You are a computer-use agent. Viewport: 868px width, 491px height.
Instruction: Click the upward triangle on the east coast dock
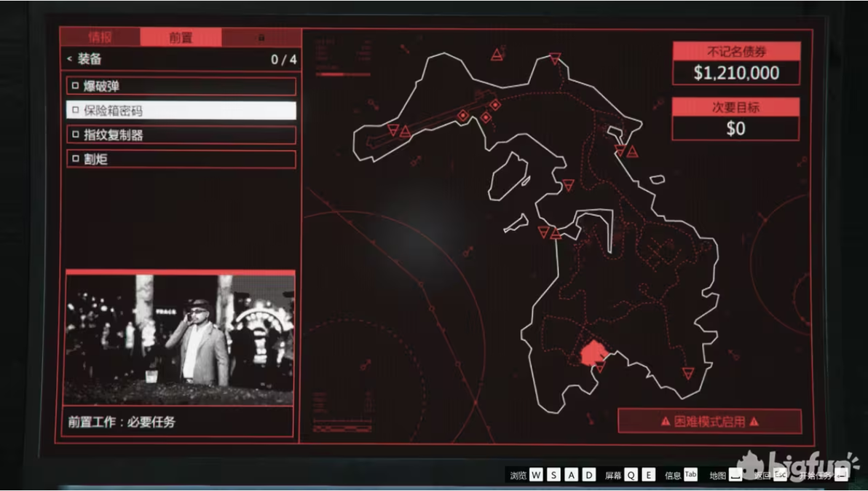tap(632, 151)
